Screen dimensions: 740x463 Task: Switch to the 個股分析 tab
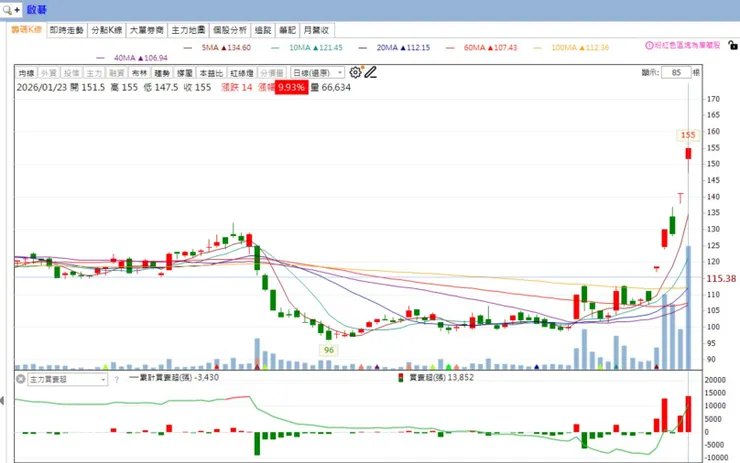click(230, 30)
